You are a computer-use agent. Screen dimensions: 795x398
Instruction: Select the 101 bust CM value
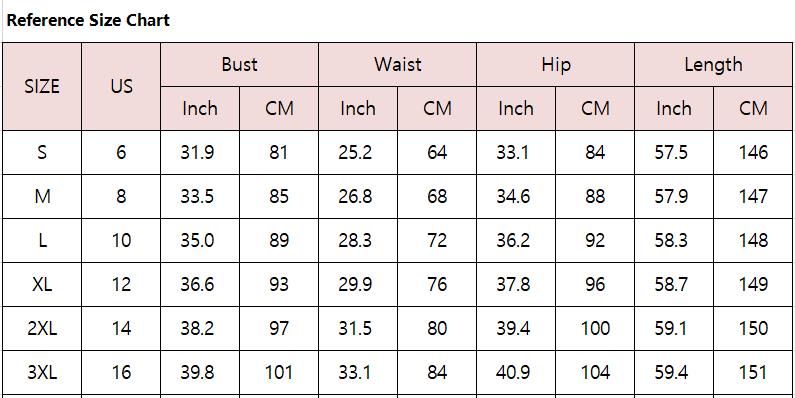pos(279,373)
